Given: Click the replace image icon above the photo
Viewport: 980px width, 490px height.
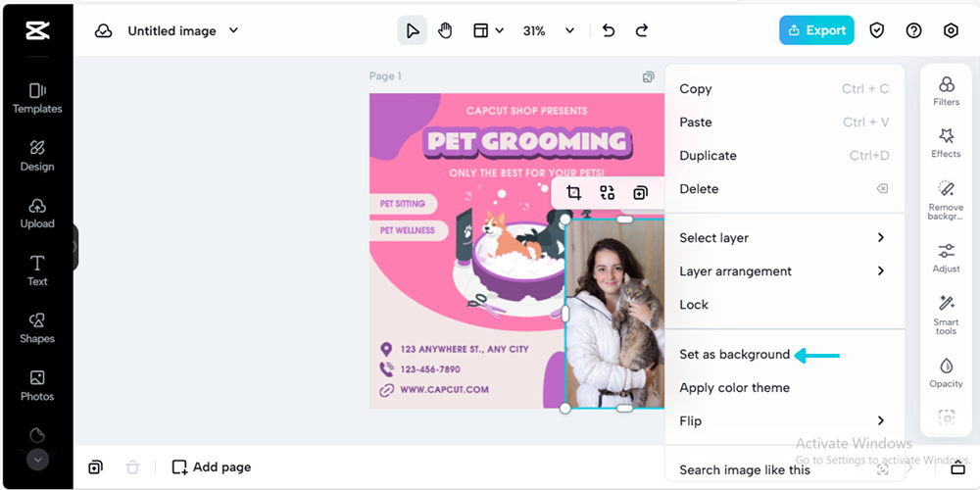Looking at the screenshot, I should [x=607, y=192].
